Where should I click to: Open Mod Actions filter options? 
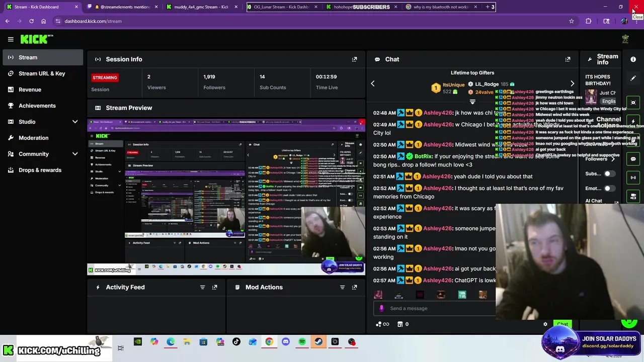342,287
